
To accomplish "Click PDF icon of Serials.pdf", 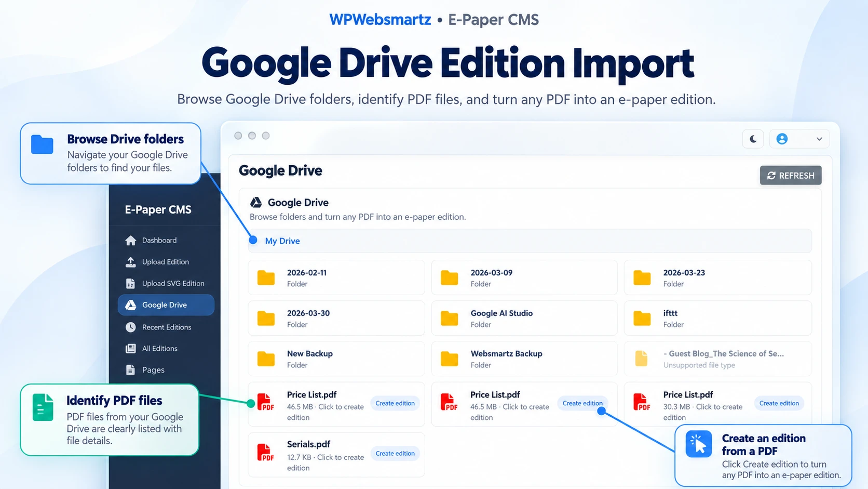I will point(266,453).
